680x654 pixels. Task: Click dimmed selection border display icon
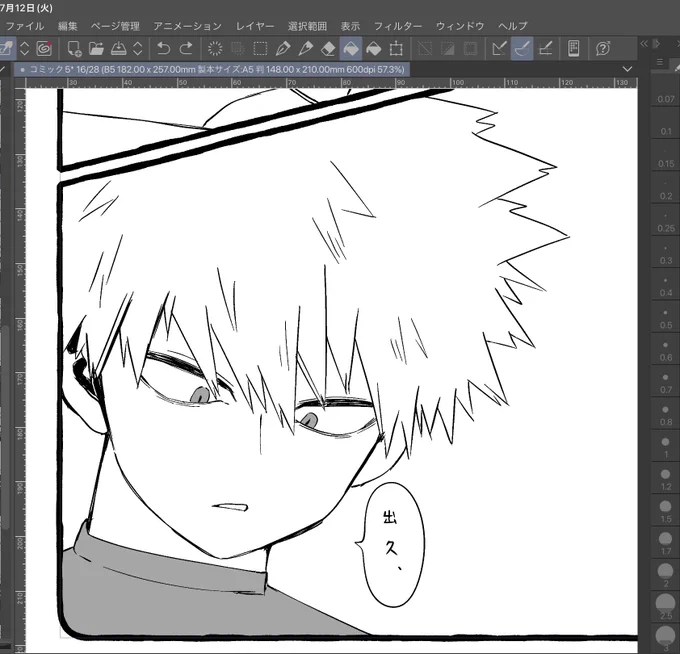(470, 48)
